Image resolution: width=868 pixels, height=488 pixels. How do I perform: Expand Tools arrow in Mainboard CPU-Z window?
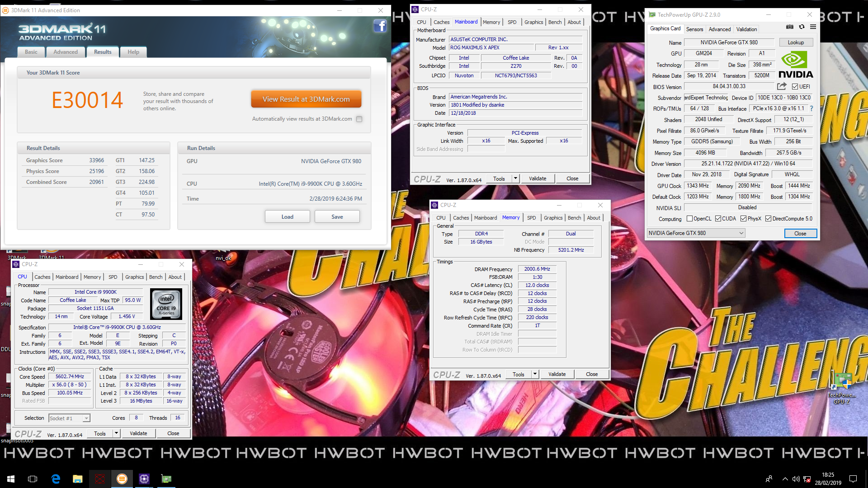(x=515, y=178)
